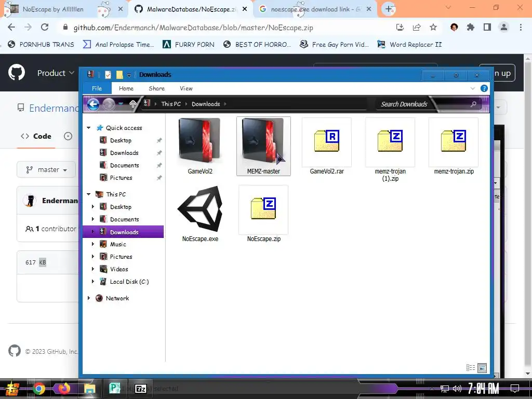Image resolution: width=532 pixels, height=399 pixels.
Task: Expand the Music tree node
Action: (93, 244)
